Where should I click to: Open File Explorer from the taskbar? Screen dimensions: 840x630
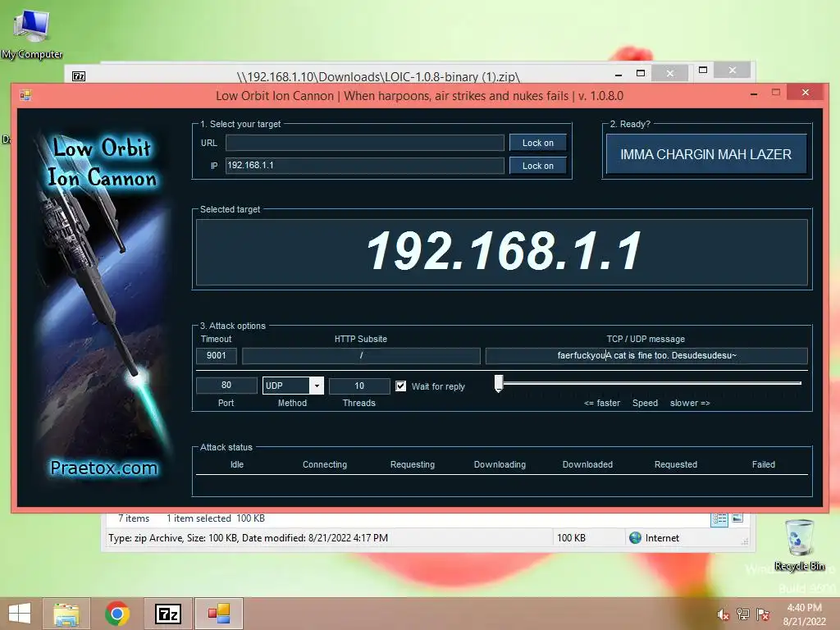tap(66, 614)
